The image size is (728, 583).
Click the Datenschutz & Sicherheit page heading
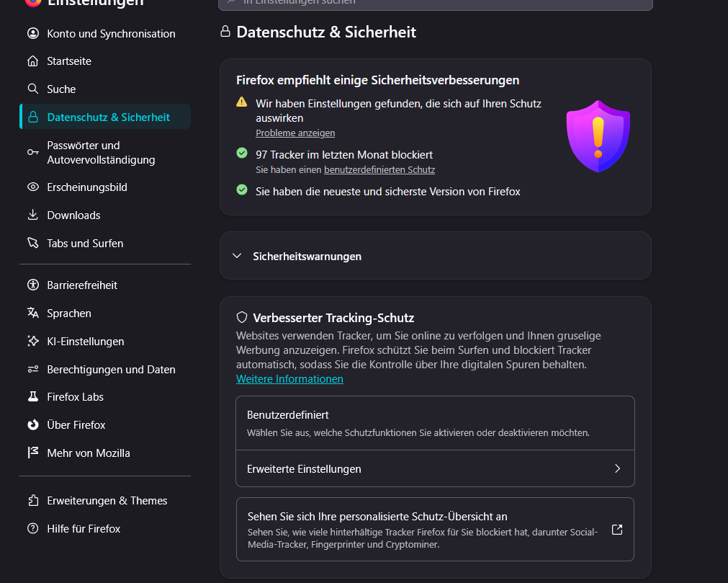pyautogui.click(x=326, y=32)
